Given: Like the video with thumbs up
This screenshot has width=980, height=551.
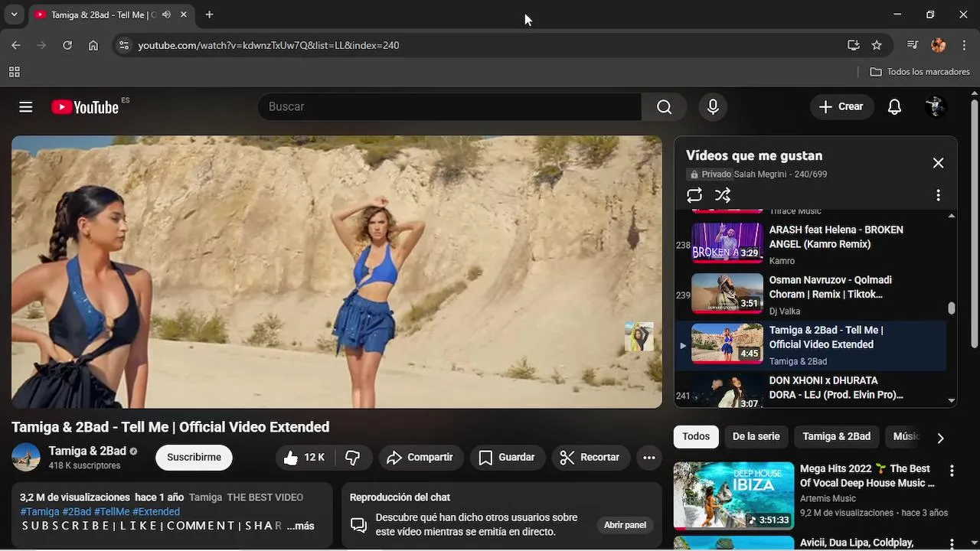Looking at the screenshot, I should (x=305, y=458).
